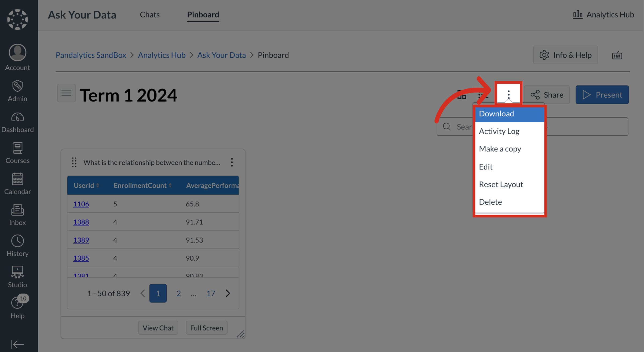Go to page 2 in pagination
This screenshot has width=644, height=352.
(x=179, y=293)
